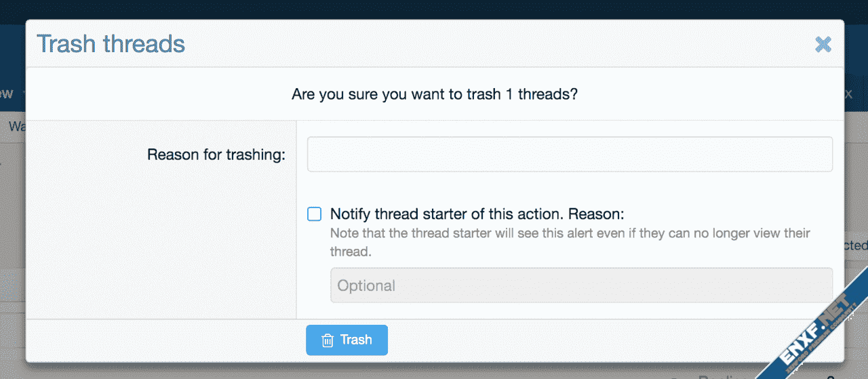Image resolution: width=868 pixels, height=379 pixels.
Task: Click the x icon behind the dialog's right edge
Action: [848, 94]
